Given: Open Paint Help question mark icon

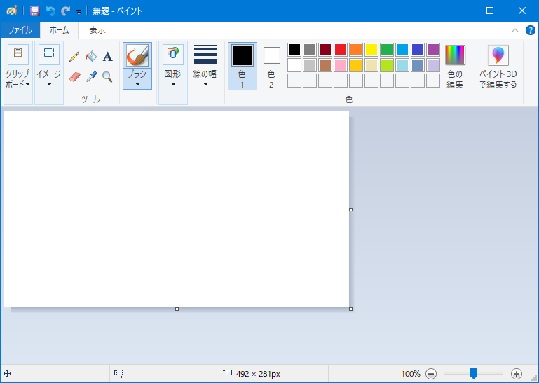Looking at the screenshot, I should tap(530, 30).
